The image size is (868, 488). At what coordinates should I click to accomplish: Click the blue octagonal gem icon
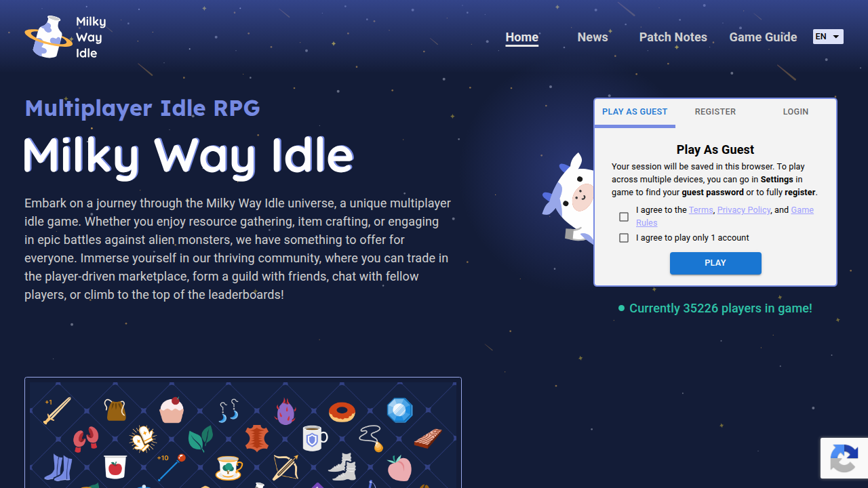point(399,411)
